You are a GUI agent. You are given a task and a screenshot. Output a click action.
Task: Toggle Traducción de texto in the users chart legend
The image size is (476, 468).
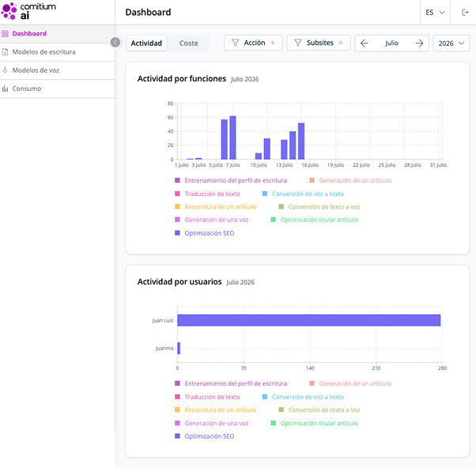(x=207, y=397)
